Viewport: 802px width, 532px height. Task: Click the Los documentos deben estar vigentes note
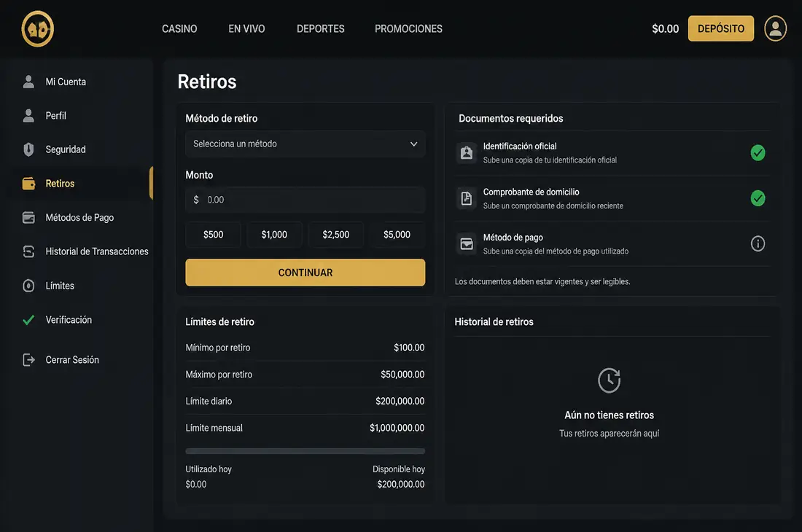tap(542, 281)
